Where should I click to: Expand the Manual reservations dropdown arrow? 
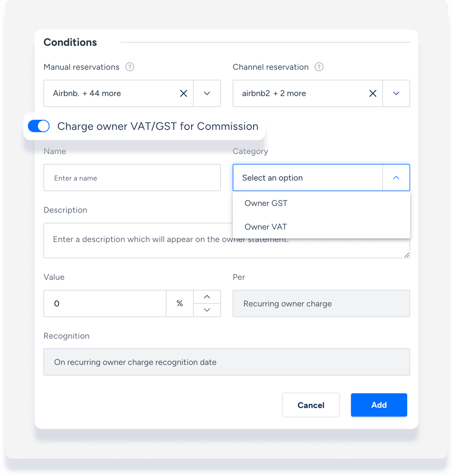207,93
